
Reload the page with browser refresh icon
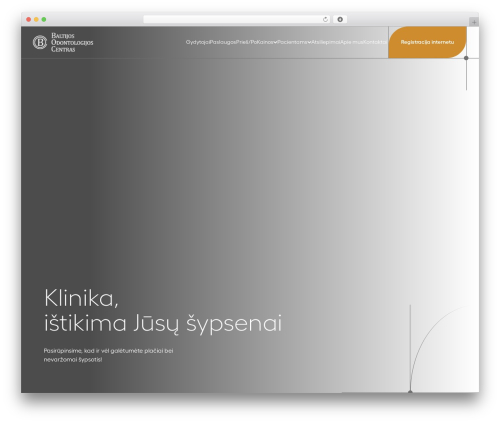click(325, 19)
